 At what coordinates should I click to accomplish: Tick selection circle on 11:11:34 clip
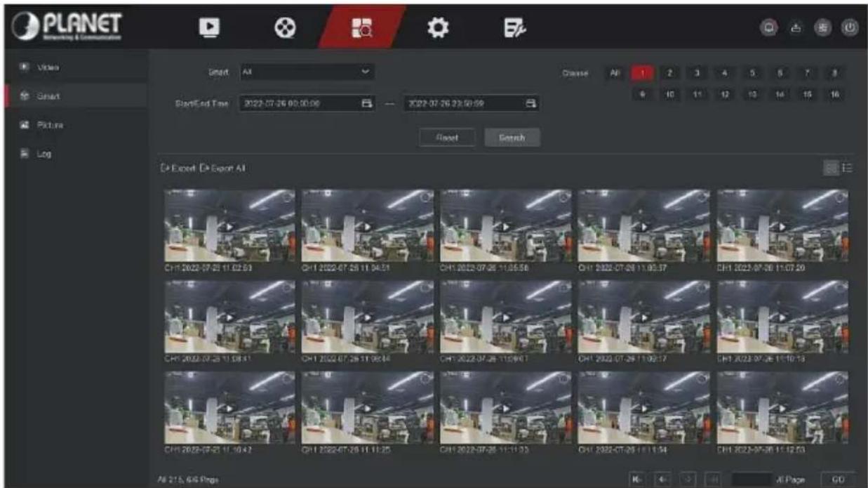(x=702, y=380)
